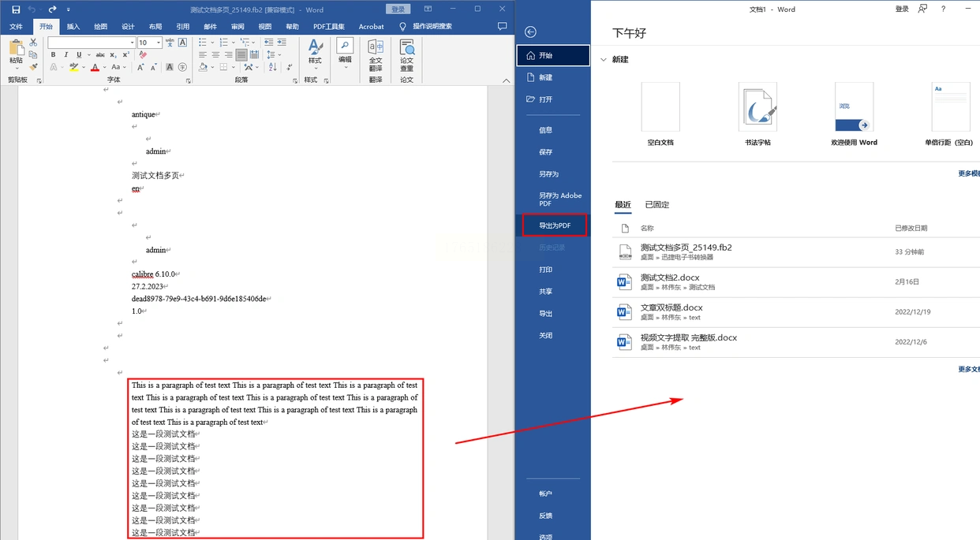Open the font name dropdown arrow
The image size is (980, 540).
(132, 43)
